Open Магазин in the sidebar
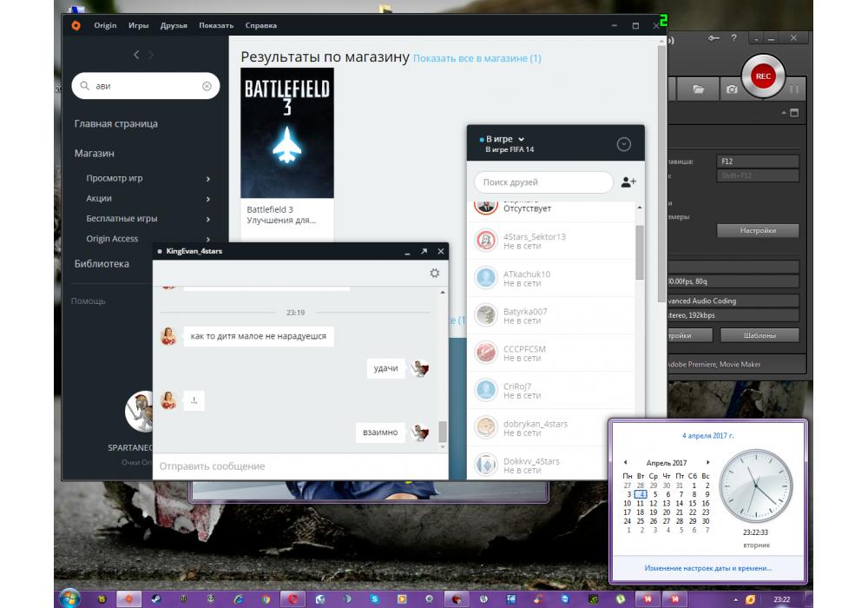Screen dimensions: 868x608 point(94,154)
